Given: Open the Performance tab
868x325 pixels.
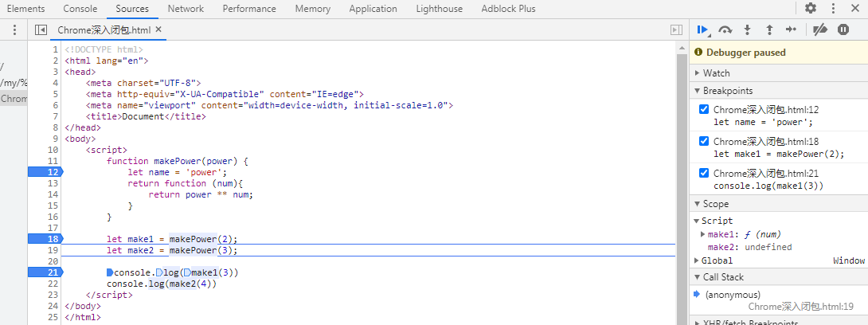Looking at the screenshot, I should (249, 9).
